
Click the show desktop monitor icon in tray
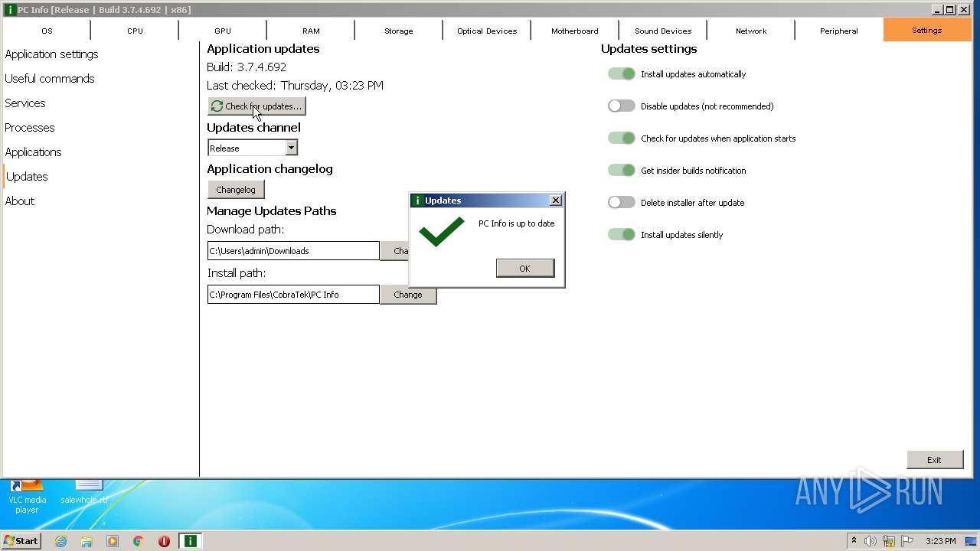tap(971, 541)
